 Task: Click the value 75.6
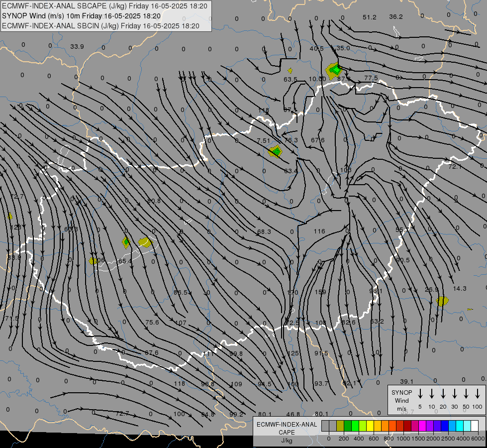[152, 323]
